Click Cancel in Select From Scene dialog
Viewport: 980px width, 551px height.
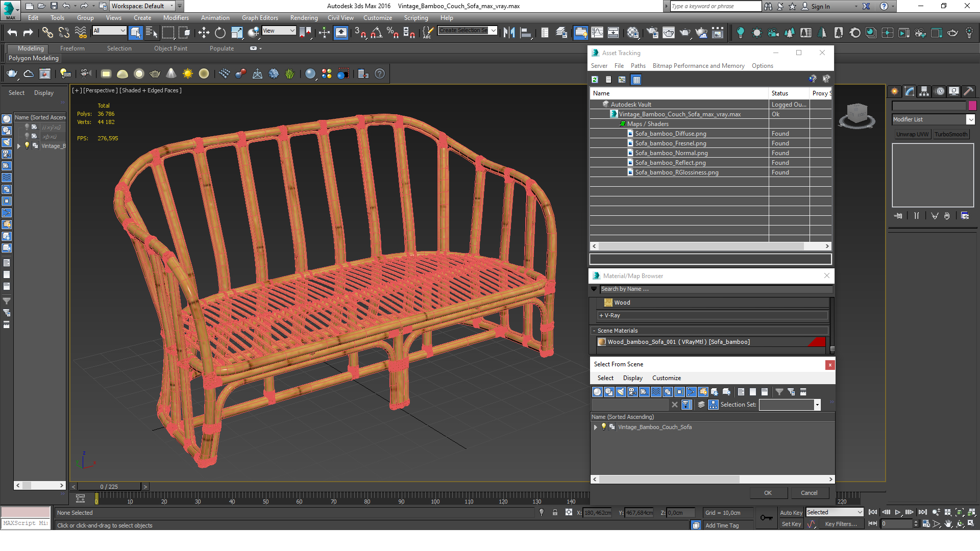(807, 492)
